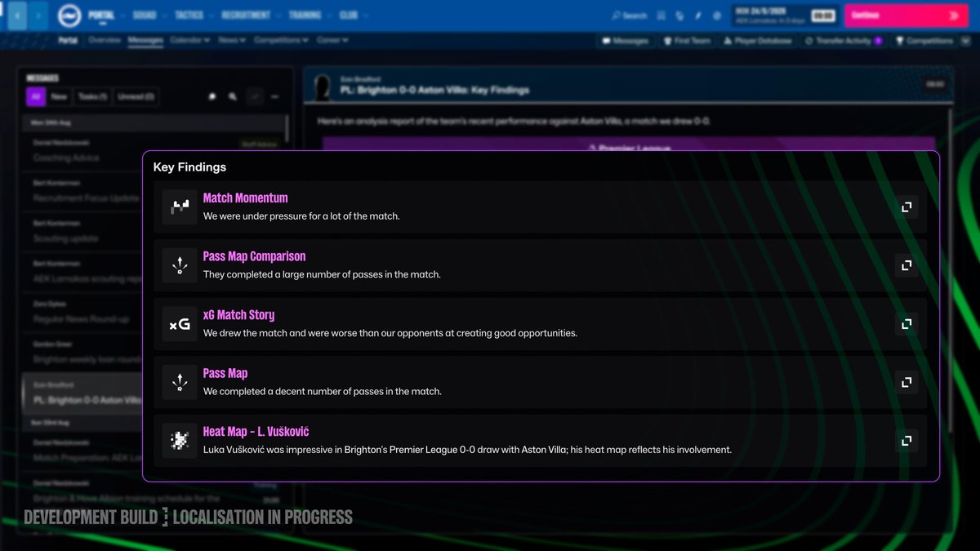Open the xG Match Story title link
Screen dimensions: 980x551
[x=238, y=315]
